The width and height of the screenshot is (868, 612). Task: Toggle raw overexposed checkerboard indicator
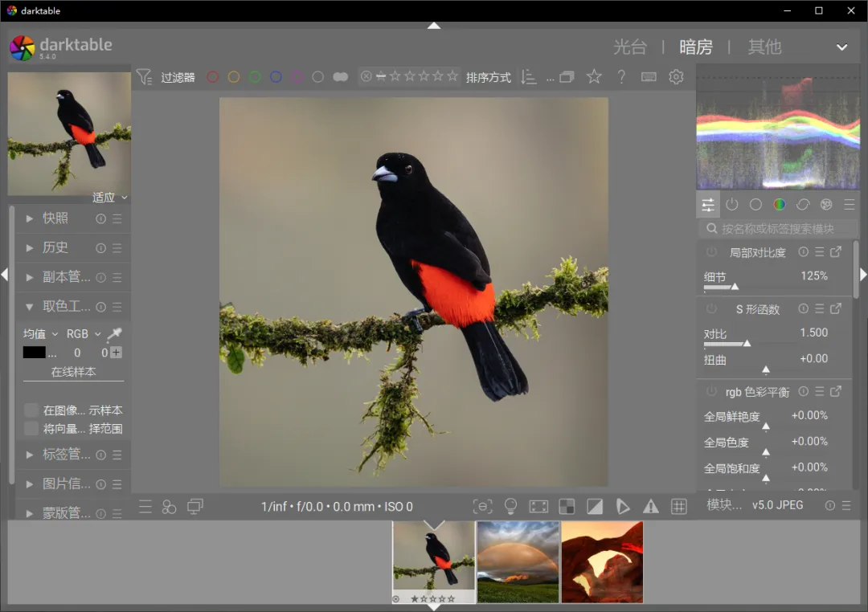pos(567,506)
